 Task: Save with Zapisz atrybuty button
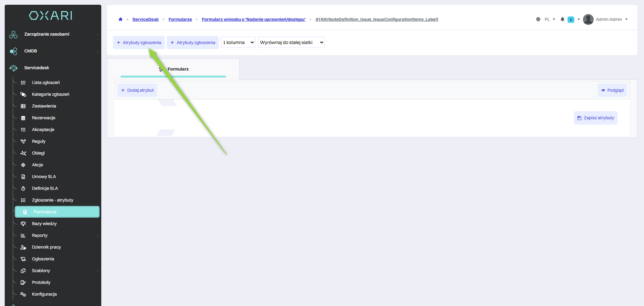(595, 118)
